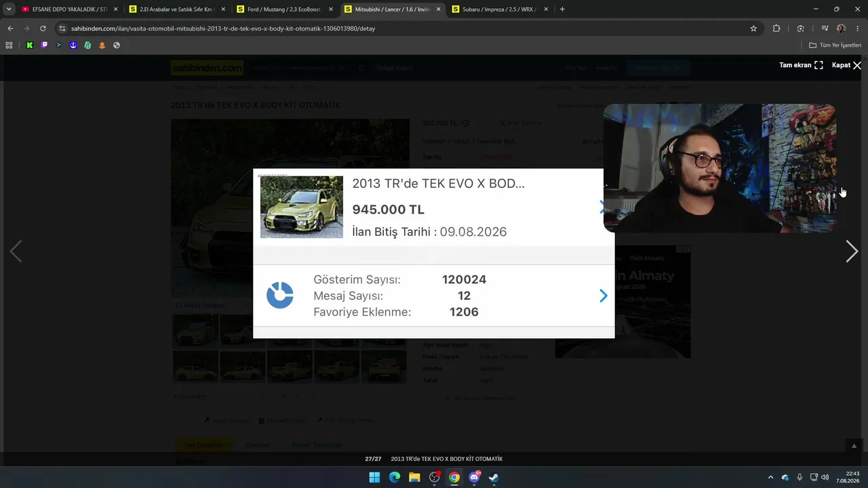Image resolution: width=868 pixels, height=488 pixels.
Task: Open the globe bookmark icon
Action: (x=117, y=45)
